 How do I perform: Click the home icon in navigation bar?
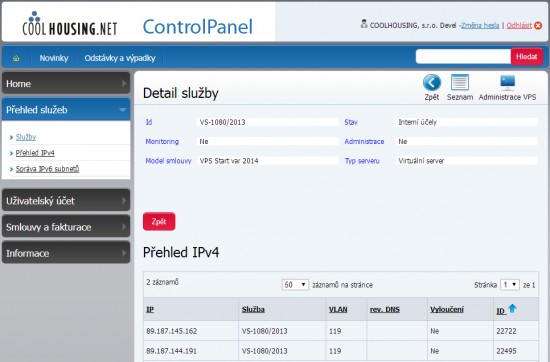(16, 58)
